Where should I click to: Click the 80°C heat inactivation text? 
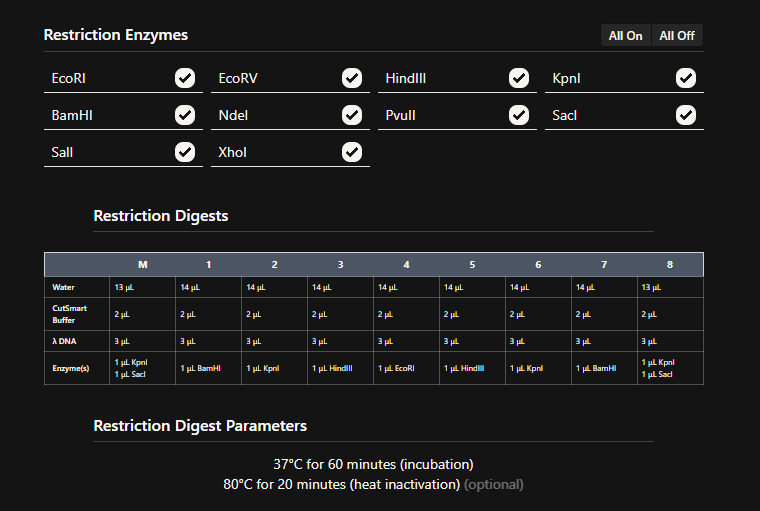(341, 484)
